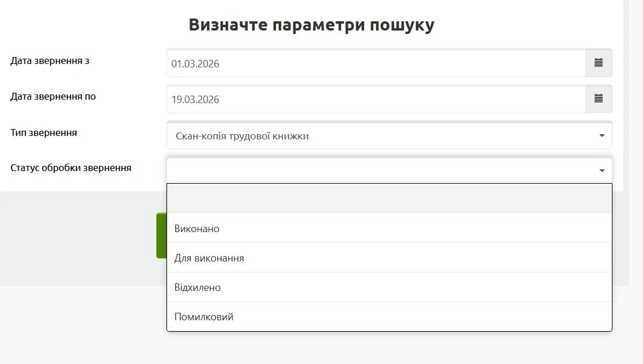Click the start date field showing 01.03.2026
643x364 pixels.
point(376,63)
